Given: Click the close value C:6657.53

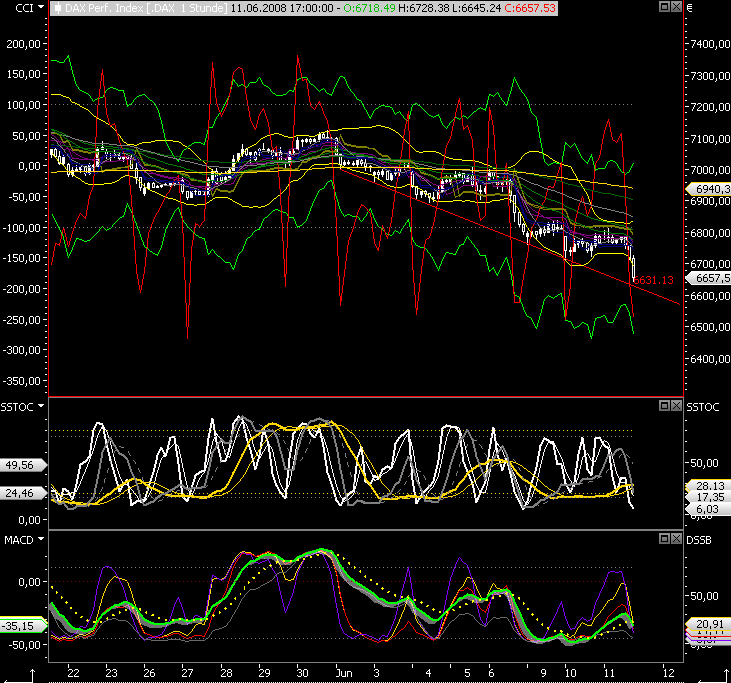Looking at the screenshot, I should pyautogui.click(x=530, y=8).
